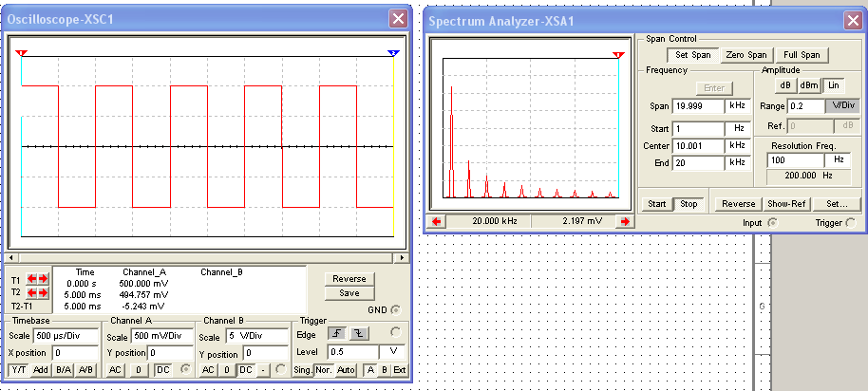Toggle Channel A terminal radio button

pyautogui.click(x=186, y=369)
